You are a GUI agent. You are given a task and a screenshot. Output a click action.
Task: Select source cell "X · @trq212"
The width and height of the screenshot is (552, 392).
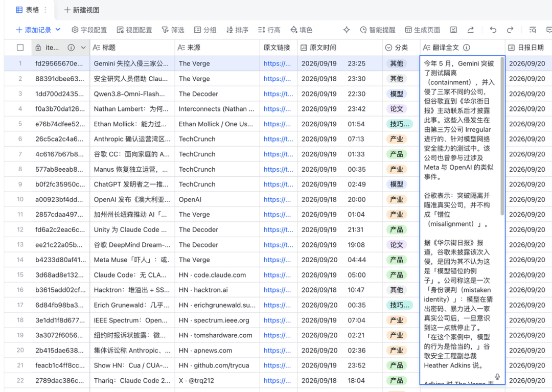217,381
